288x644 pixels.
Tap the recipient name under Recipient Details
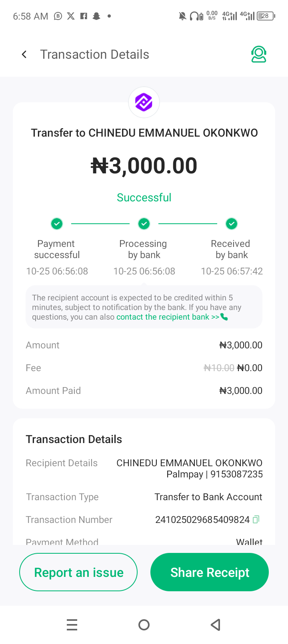(x=189, y=463)
